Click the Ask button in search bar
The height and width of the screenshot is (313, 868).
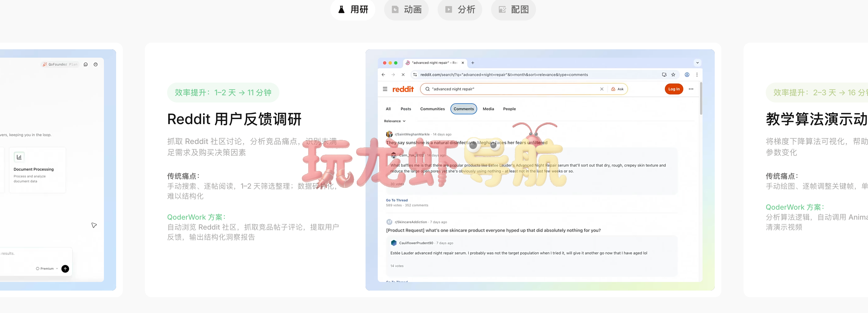point(617,89)
